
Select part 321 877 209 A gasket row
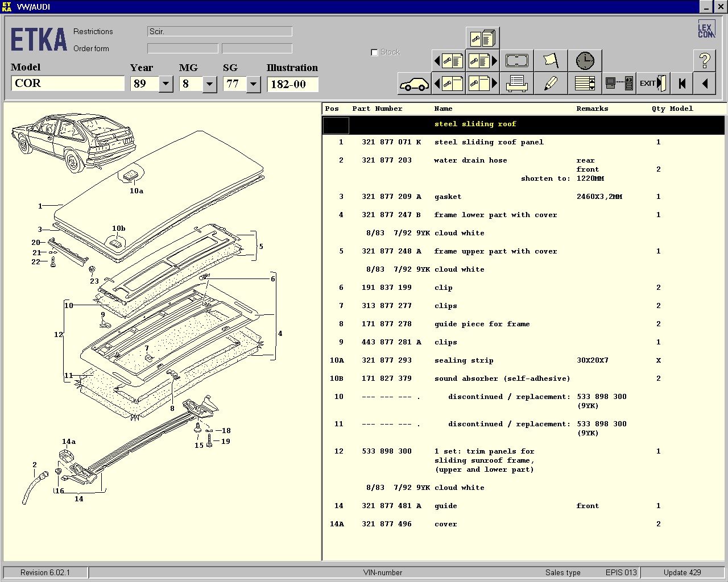448,197
